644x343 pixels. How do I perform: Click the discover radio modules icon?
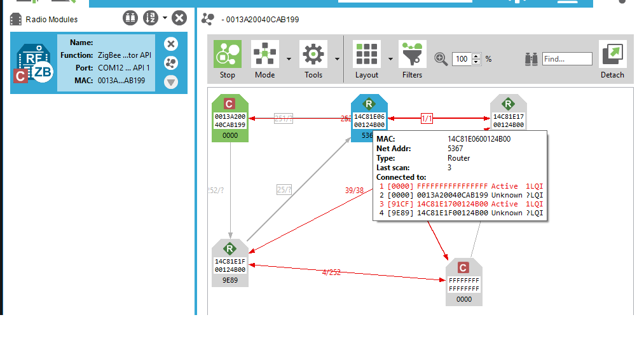tap(130, 18)
